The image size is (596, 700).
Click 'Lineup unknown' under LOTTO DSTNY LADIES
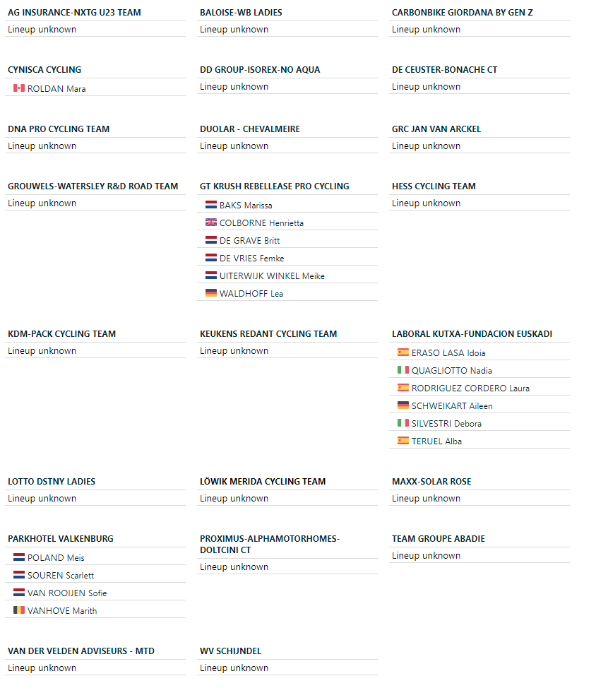[42, 498]
